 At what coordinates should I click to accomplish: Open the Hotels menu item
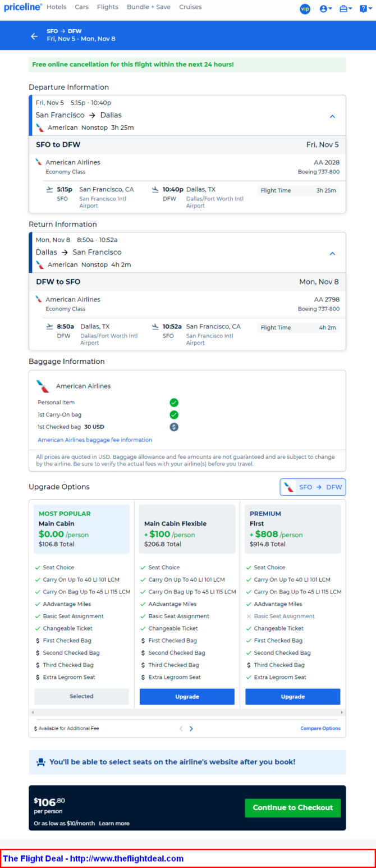click(56, 7)
